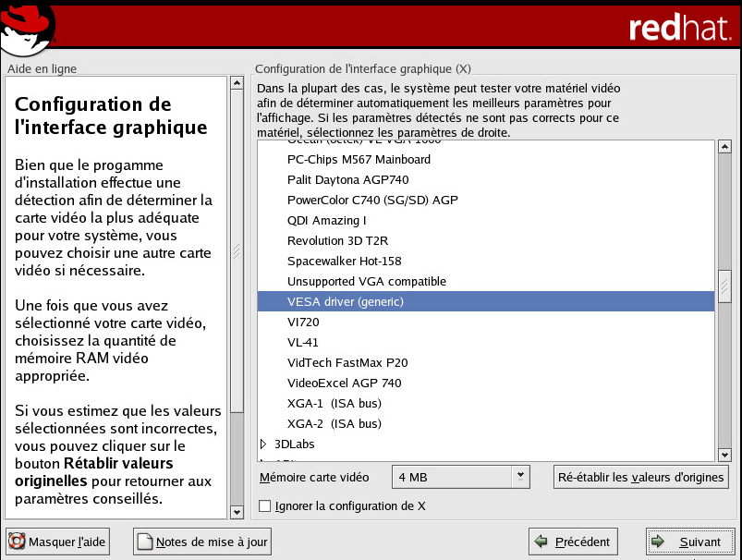Image resolution: width=742 pixels, height=560 pixels.
Task: Click help panel scrollbar up arrow
Action: pos(237,83)
